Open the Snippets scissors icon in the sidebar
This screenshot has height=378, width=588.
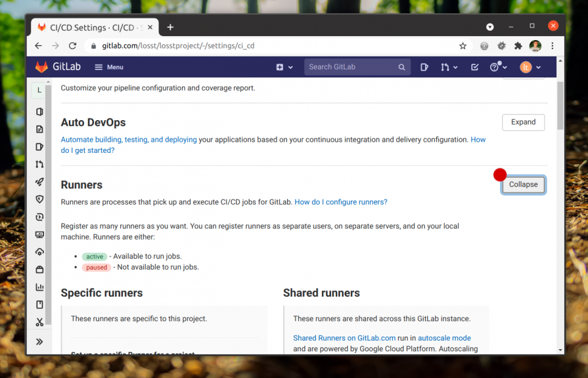[39, 322]
